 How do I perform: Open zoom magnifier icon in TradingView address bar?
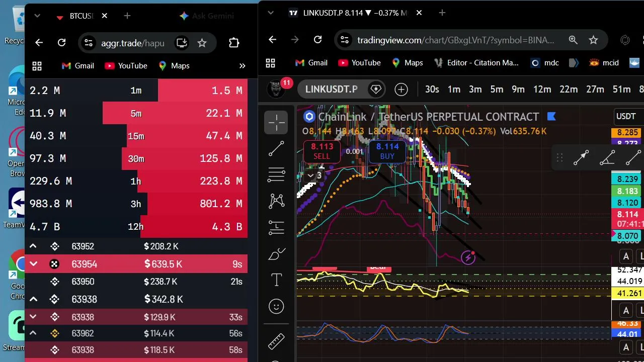(x=573, y=40)
